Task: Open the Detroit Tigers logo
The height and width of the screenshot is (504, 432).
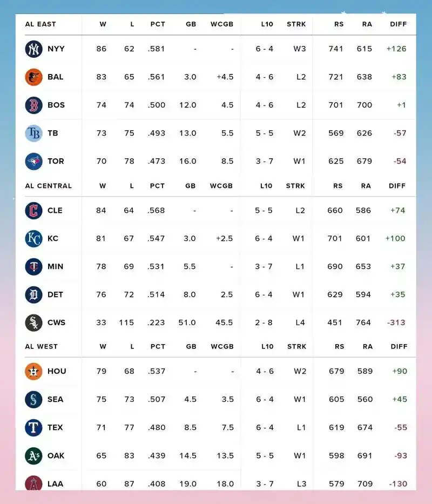Action: (x=33, y=294)
